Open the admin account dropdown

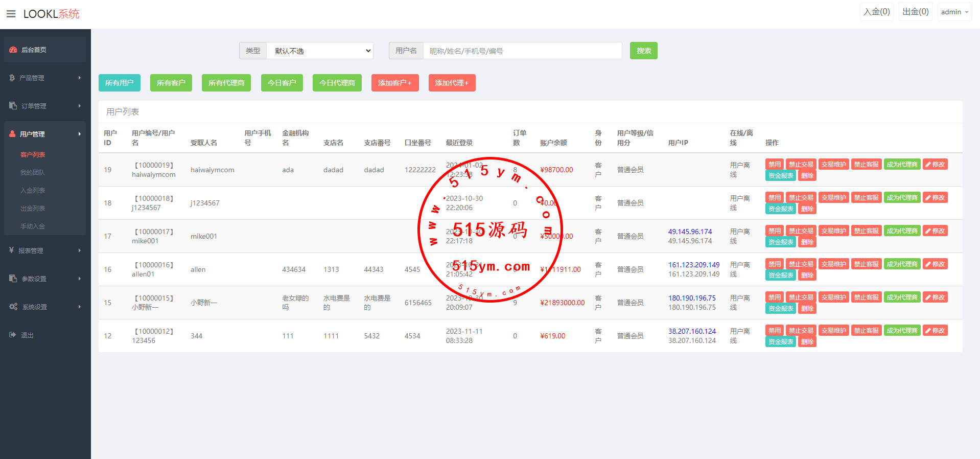[954, 12]
